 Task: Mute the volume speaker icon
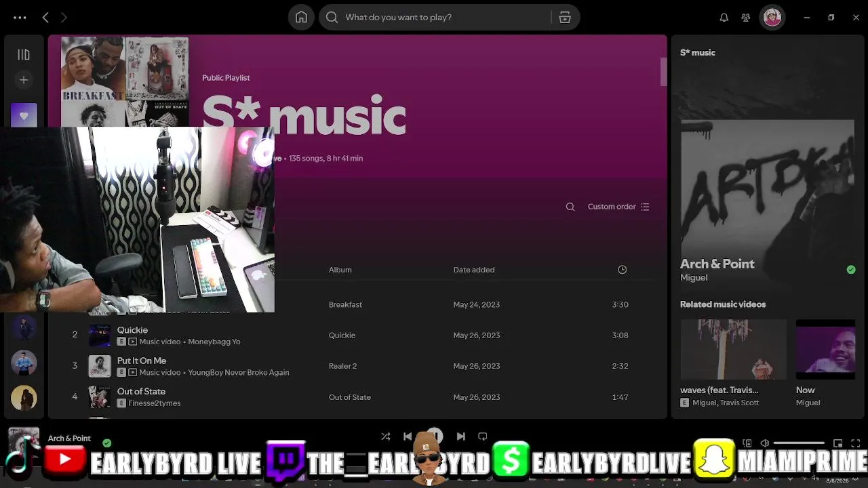click(x=765, y=443)
